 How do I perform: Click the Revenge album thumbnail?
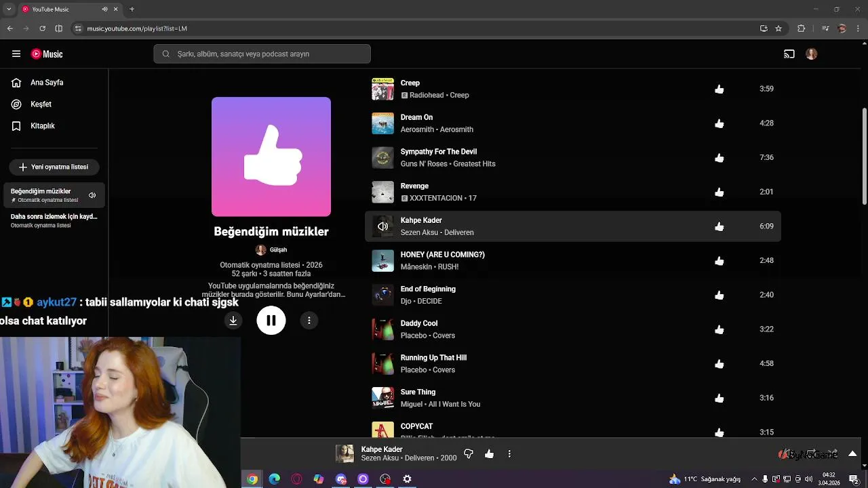point(382,192)
